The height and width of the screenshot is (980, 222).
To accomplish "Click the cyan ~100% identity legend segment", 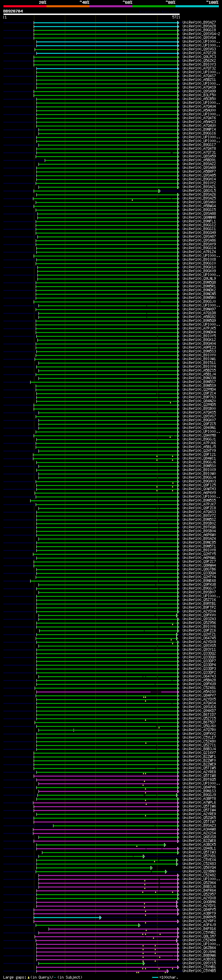I will pos(197,6).
